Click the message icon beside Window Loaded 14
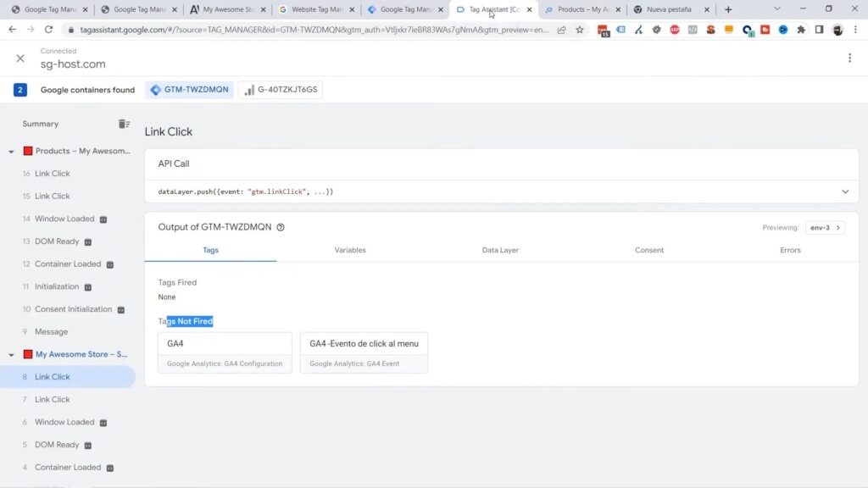The width and height of the screenshot is (868, 488). [x=103, y=219]
